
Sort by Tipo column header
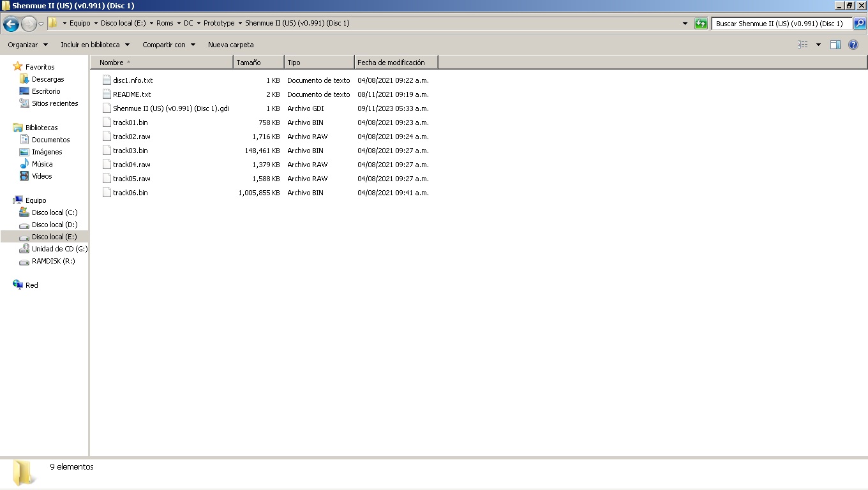click(x=319, y=63)
